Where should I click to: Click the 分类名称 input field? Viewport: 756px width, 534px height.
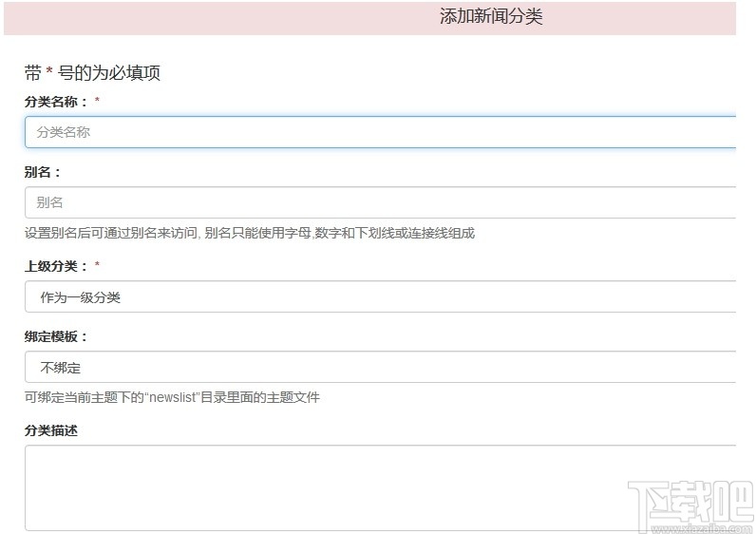(x=381, y=132)
